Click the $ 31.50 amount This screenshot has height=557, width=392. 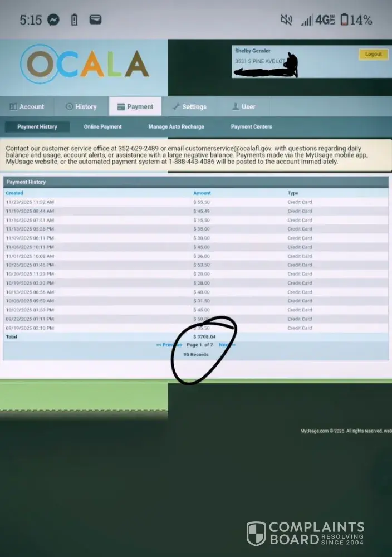click(x=202, y=301)
